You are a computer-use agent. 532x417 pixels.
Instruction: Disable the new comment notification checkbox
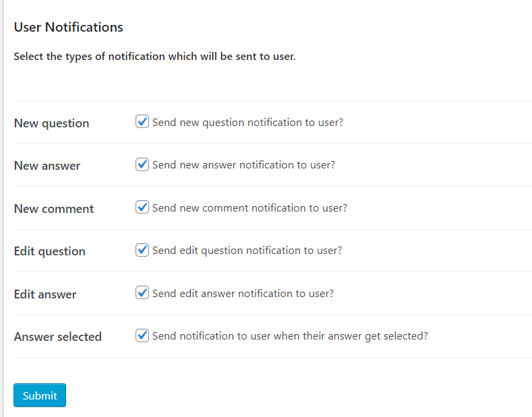coord(142,207)
